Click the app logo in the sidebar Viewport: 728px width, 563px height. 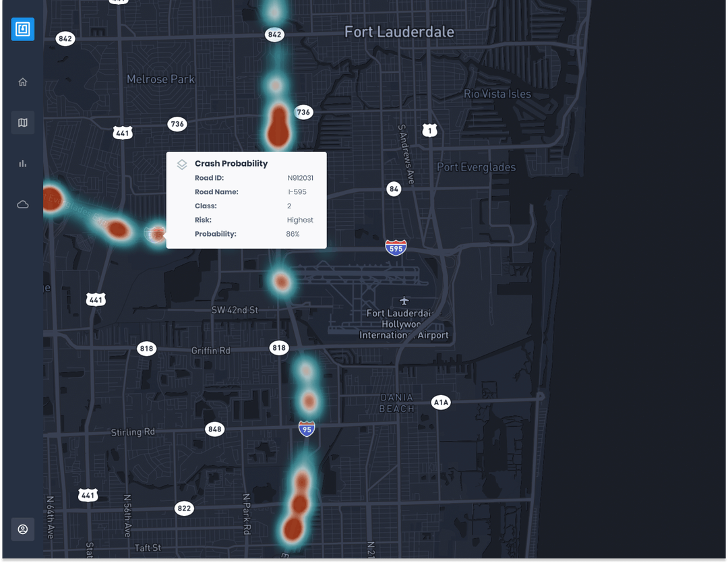(x=22, y=29)
